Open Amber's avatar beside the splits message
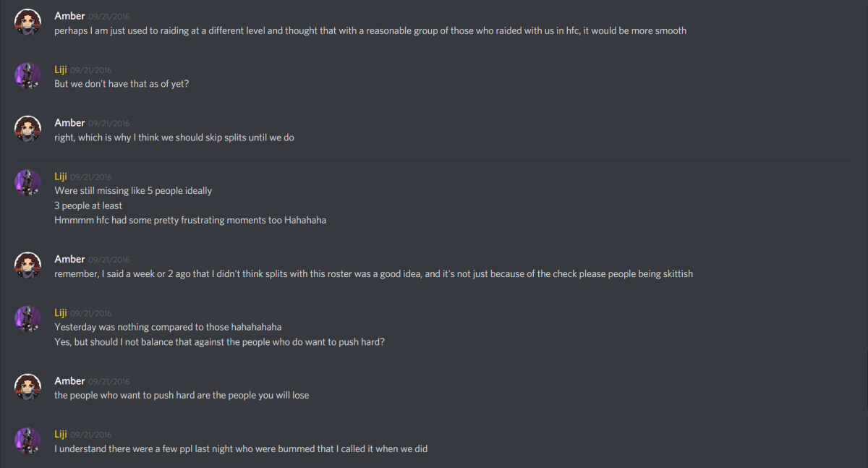 coord(27,128)
